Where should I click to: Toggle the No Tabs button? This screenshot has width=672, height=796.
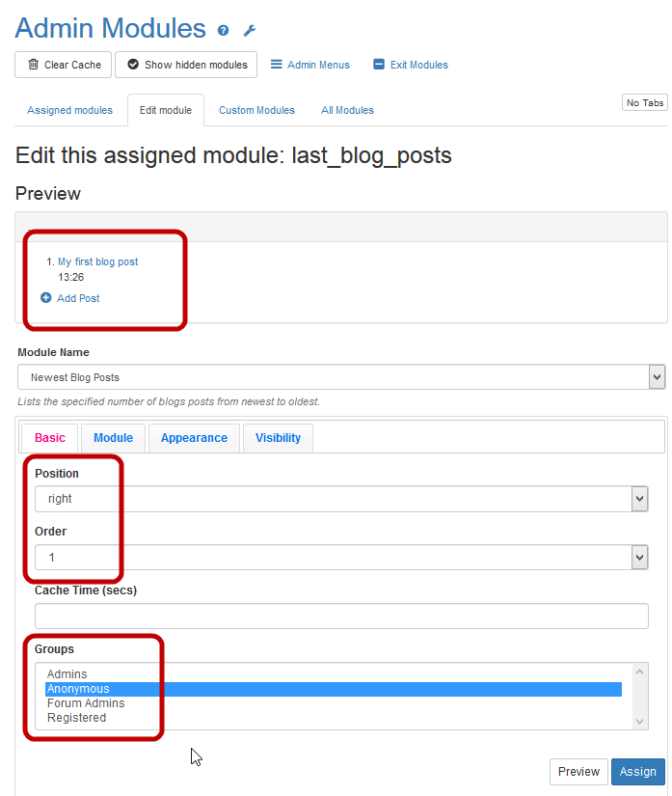(x=645, y=103)
